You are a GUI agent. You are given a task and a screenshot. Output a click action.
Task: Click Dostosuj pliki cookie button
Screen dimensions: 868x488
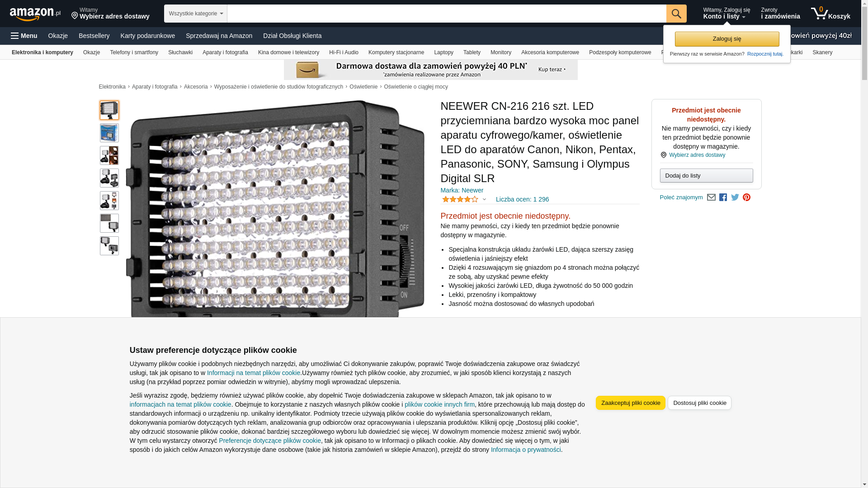700,403
